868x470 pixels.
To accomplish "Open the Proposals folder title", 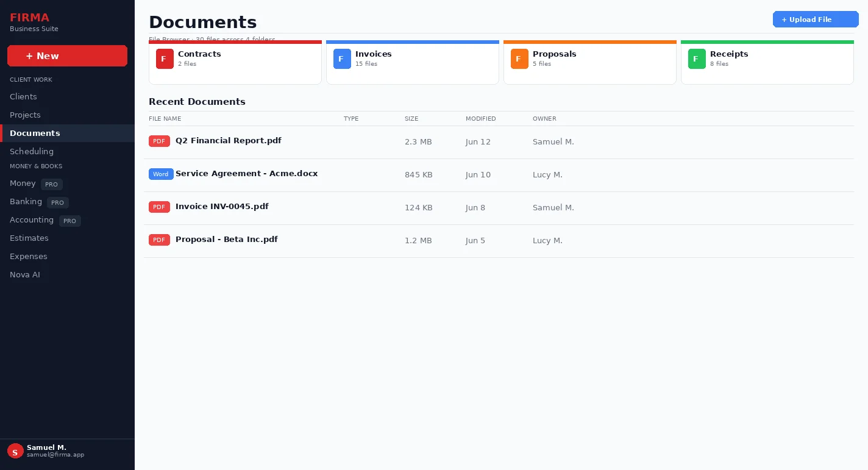I will coord(555,54).
